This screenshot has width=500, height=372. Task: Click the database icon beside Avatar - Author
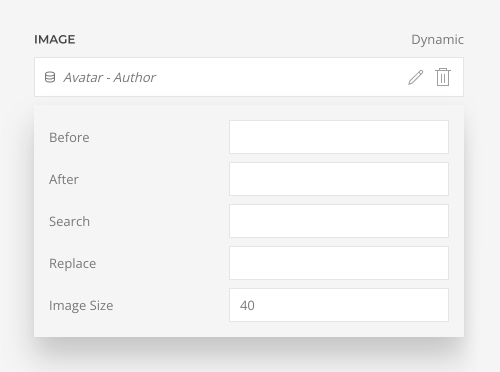coord(50,77)
